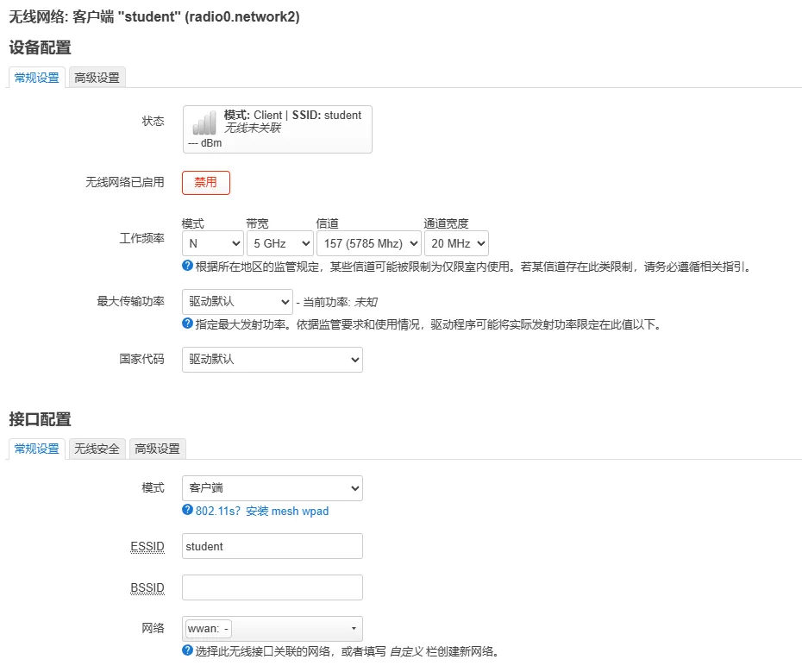Click help icon under max transmit power
Image resolution: width=802 pixels, height=672 pixels.
click(187, 323)
